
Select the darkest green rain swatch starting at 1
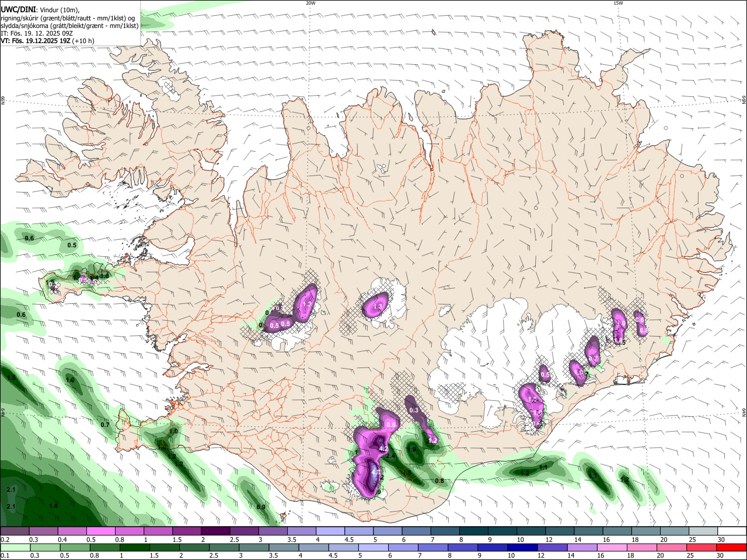click(134, 548)
